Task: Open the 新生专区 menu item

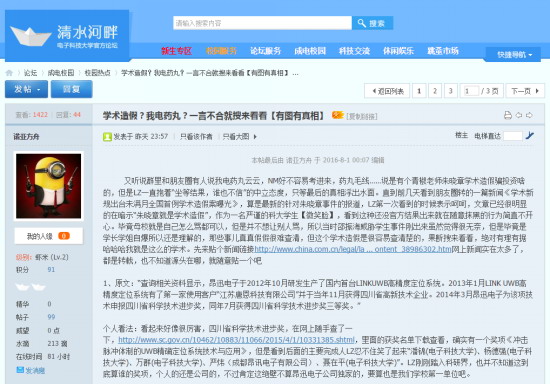Action: 176,51
